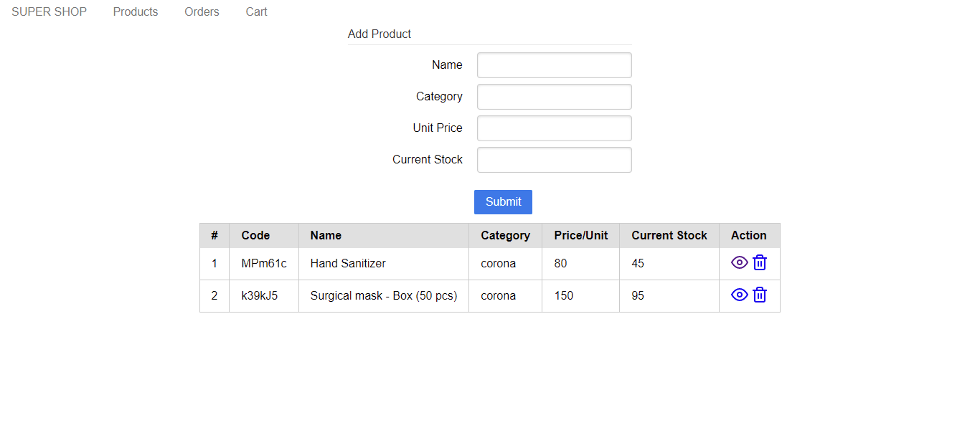
Task: Click the SUPER SHOP brand link
Action: 49,11
